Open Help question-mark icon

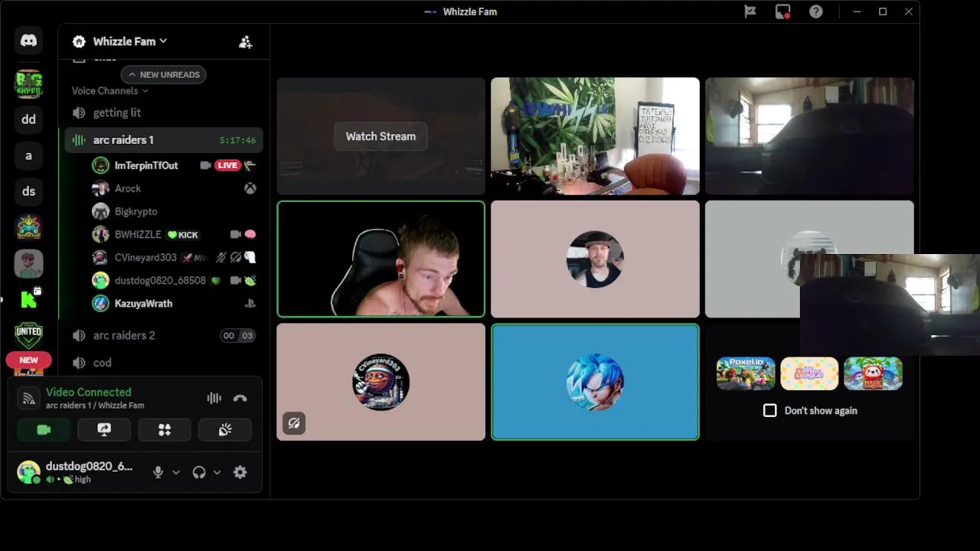[x=816, y=11]
